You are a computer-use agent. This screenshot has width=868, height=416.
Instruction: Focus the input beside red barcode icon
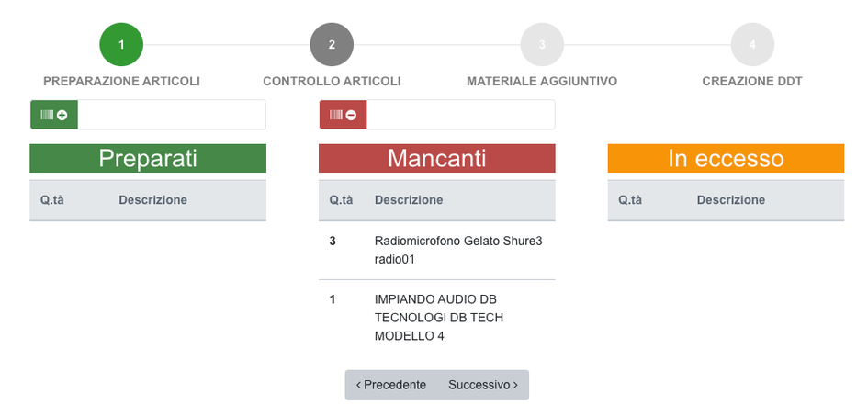(460, 115)
